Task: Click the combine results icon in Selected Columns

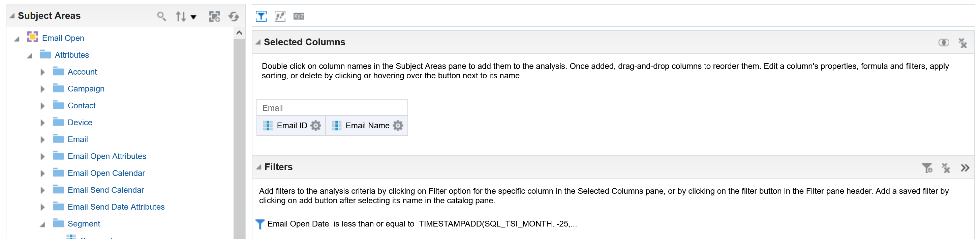Action: (944, 42)
